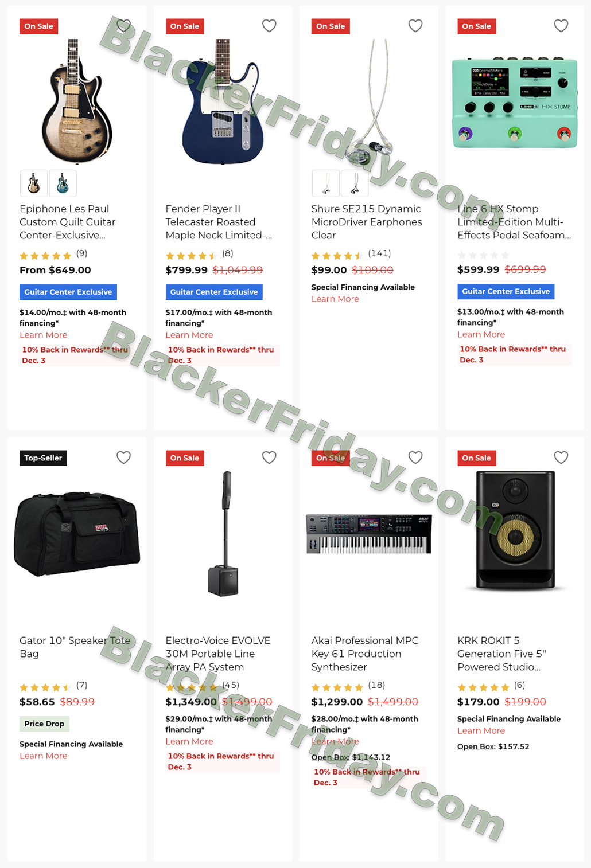Click heart icon on Gator Speaker Tote Bag
This screenshot has height=868, width=591.
click(x=123, y=458)
